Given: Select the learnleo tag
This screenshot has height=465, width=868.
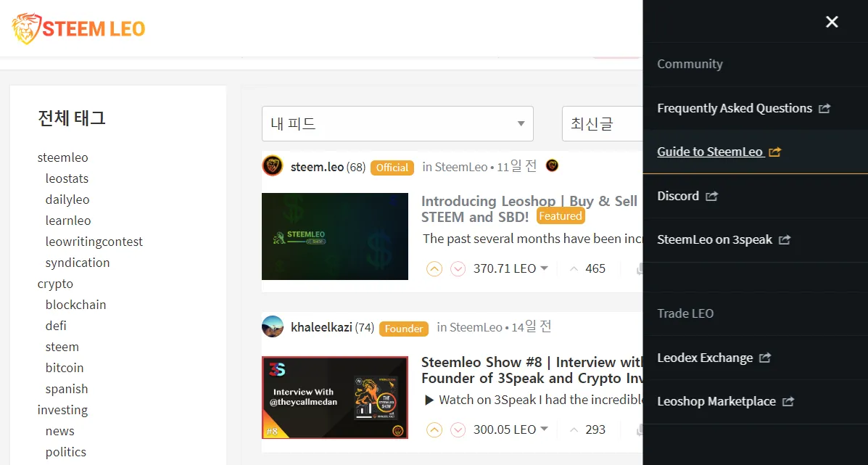Looking at the screenshot, I should [68, 221].
